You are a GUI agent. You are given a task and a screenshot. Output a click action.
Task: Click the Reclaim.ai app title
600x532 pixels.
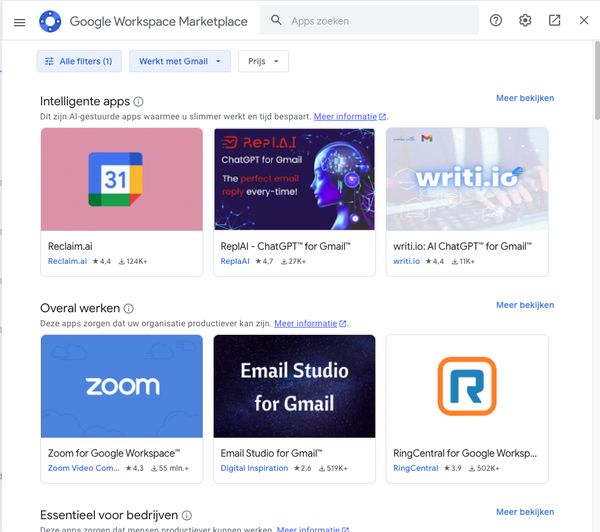(x=70, y=246)
